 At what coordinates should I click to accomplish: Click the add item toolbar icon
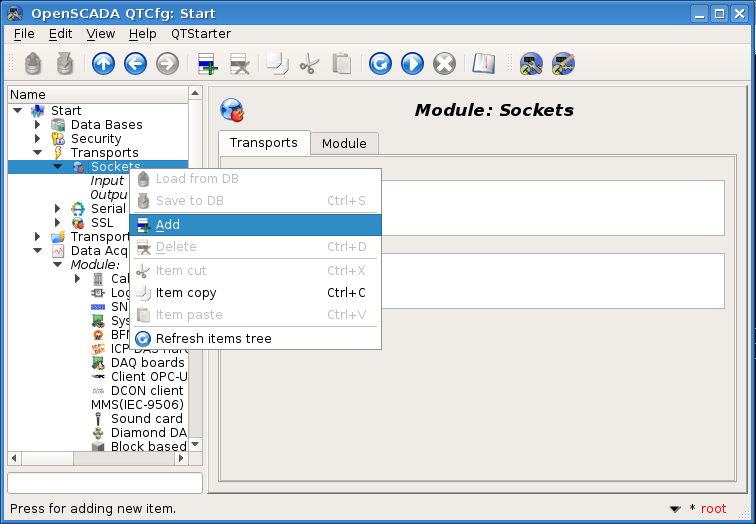coord(208,64)
